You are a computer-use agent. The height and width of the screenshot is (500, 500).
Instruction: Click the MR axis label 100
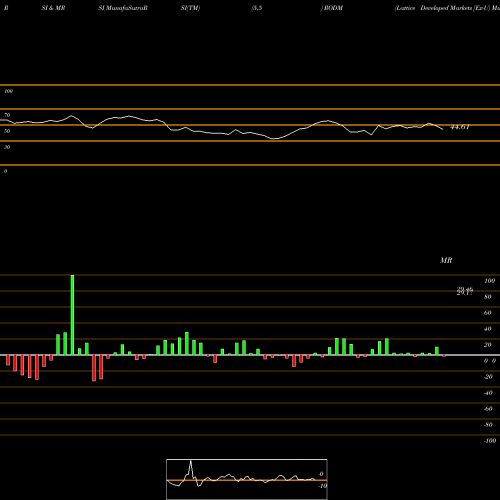(x=489, y=281)
